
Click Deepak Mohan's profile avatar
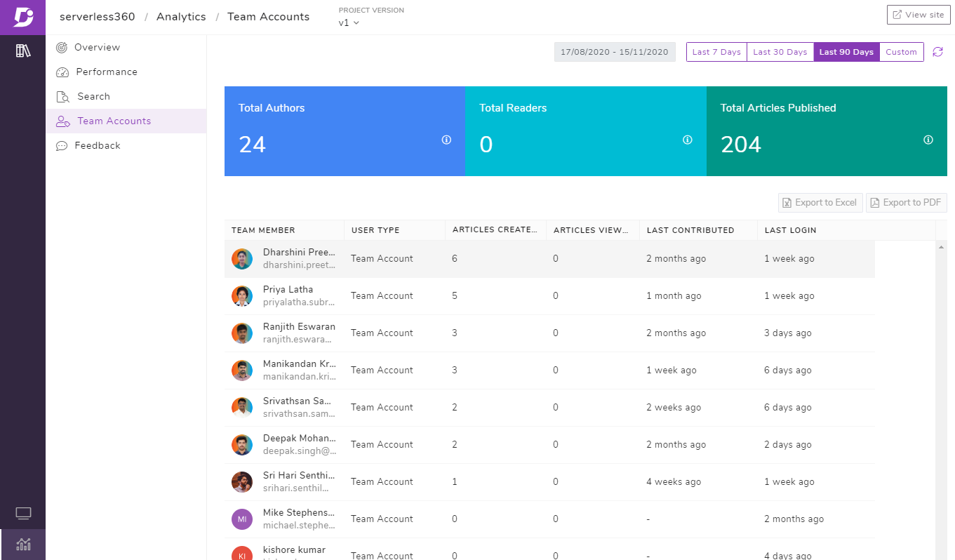pyautogui.click(x=242, y=445)
